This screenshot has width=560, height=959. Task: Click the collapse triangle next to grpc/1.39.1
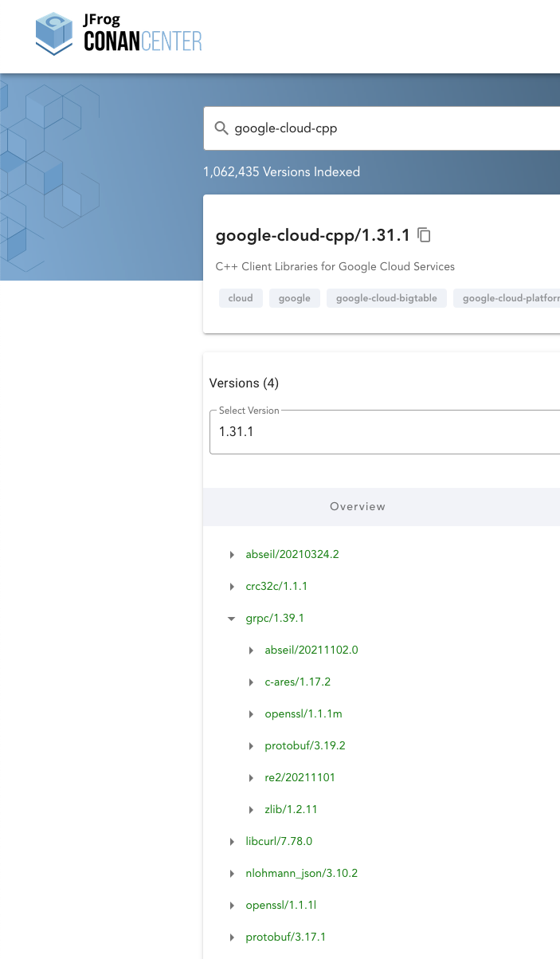[x=232, y=618]
